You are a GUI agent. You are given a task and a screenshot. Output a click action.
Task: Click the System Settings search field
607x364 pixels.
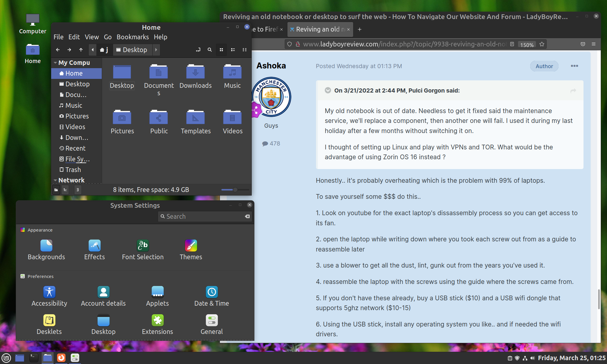205,216
